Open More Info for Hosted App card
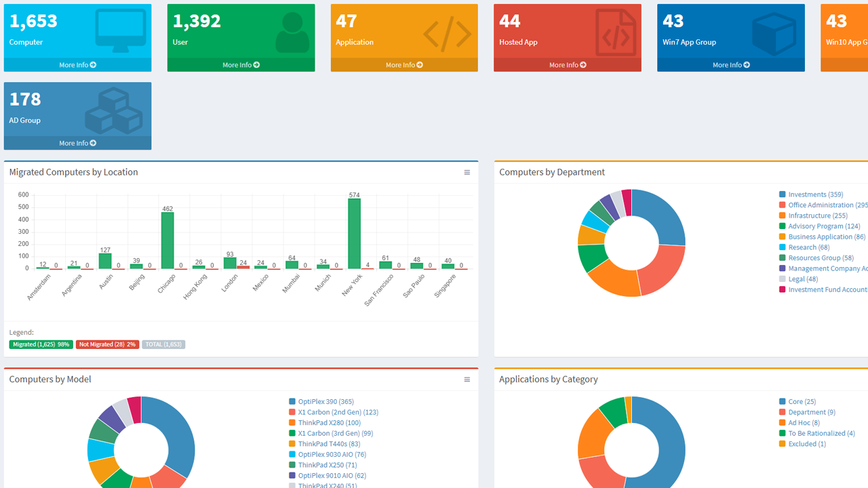 tap(568, 65)
